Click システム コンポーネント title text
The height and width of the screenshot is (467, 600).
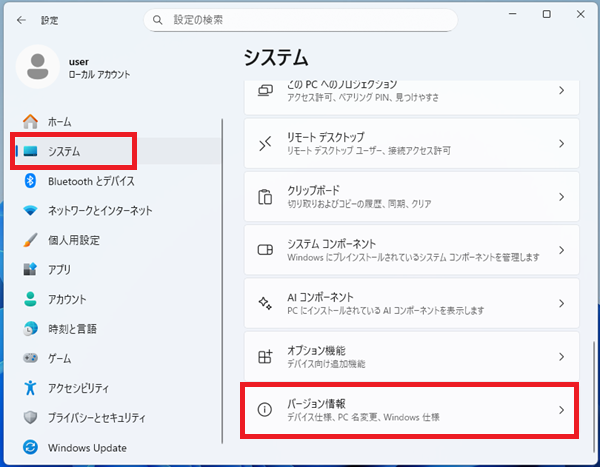click(x=331, y=243)
